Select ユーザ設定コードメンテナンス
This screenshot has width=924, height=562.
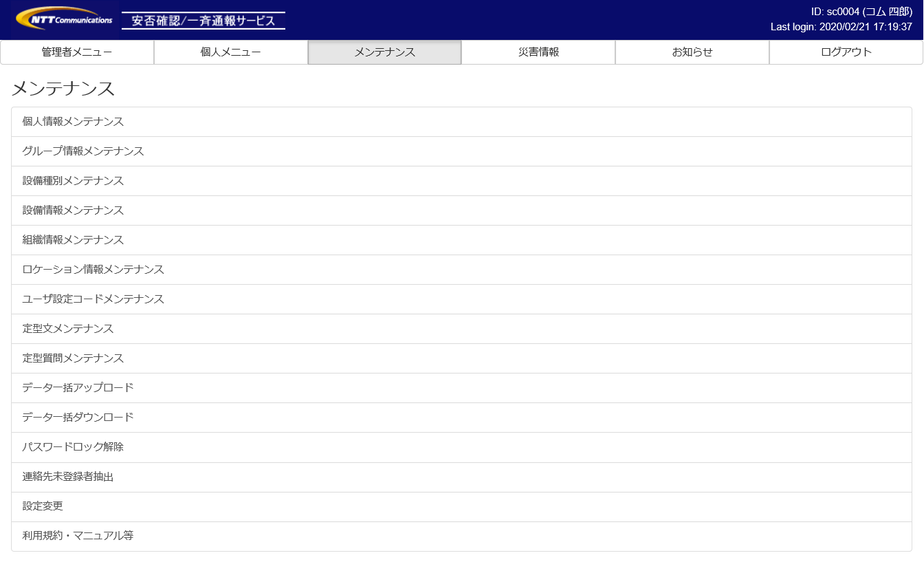pyautogui.click(x=93, y=299)
